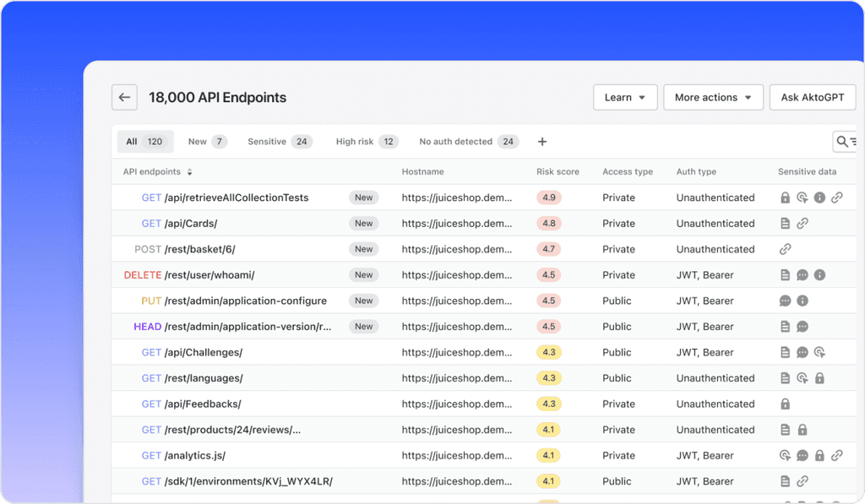Image resolution: width=865 pixels, height=504 pixels.
Task: Click the info icon beside /rest/admin/application-configure
Action: coord(802,301)
